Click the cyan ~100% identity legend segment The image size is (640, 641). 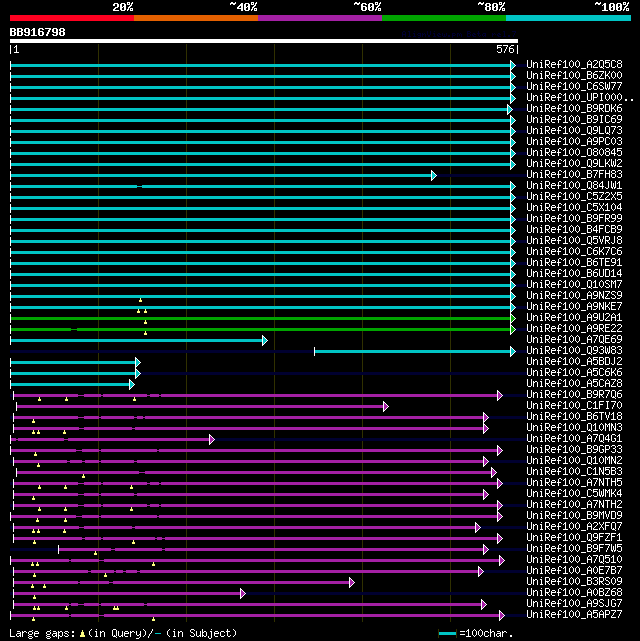(x=568, y=18)
